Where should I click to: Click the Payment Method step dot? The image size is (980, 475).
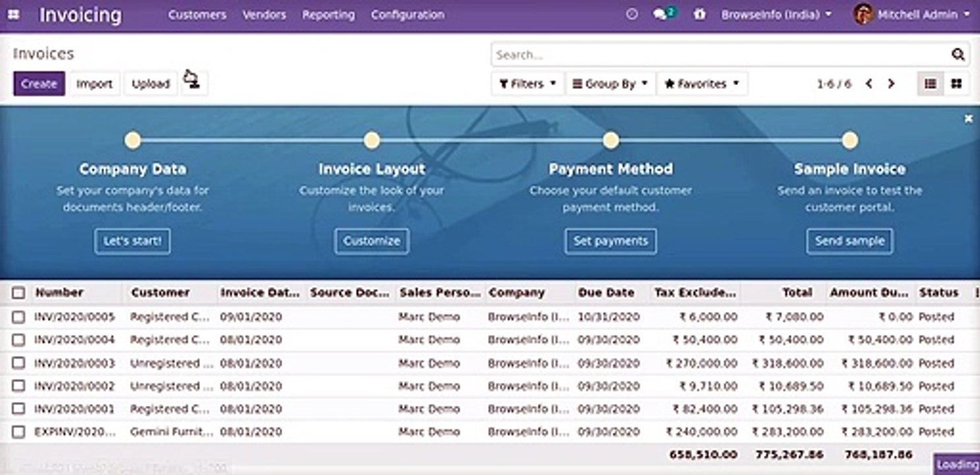click(611, 140)
